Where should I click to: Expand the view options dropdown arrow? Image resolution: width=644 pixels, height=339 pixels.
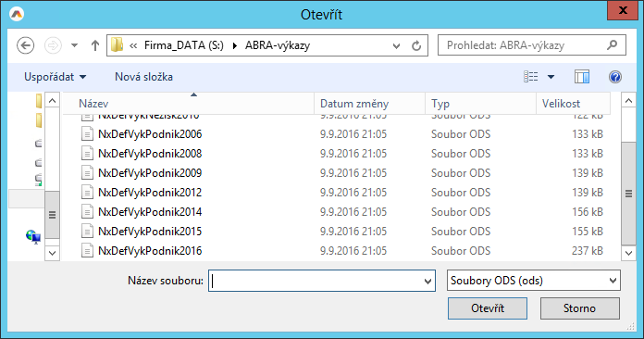click(551, 77)
